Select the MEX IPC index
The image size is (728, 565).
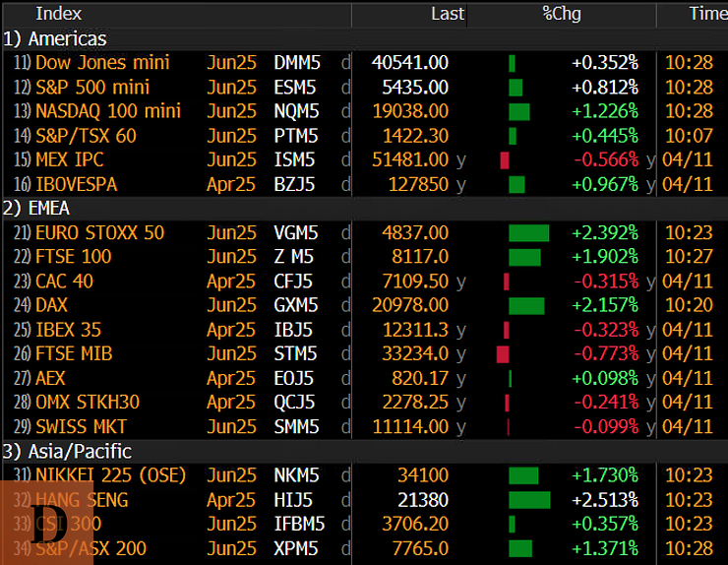coord(70,159)
